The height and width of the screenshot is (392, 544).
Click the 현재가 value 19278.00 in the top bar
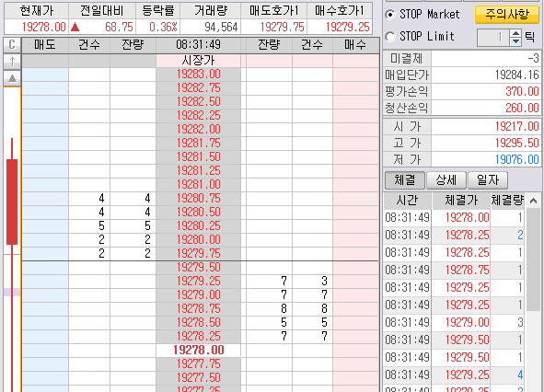pos(43,27)
